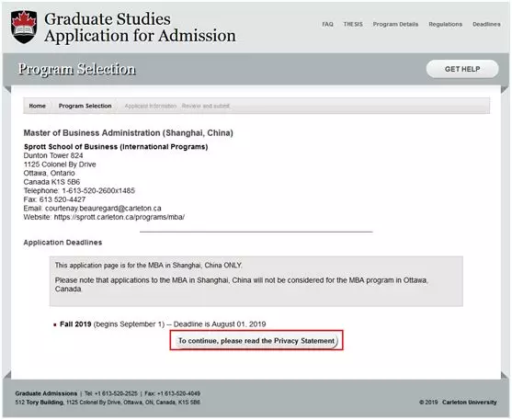Click the Program Selection page heading
Screen dimensions: 512x420
point(77,69)
